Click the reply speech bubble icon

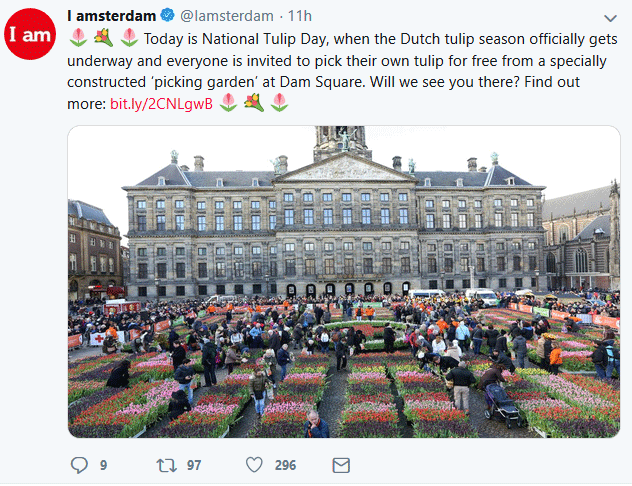pos(81,465)
